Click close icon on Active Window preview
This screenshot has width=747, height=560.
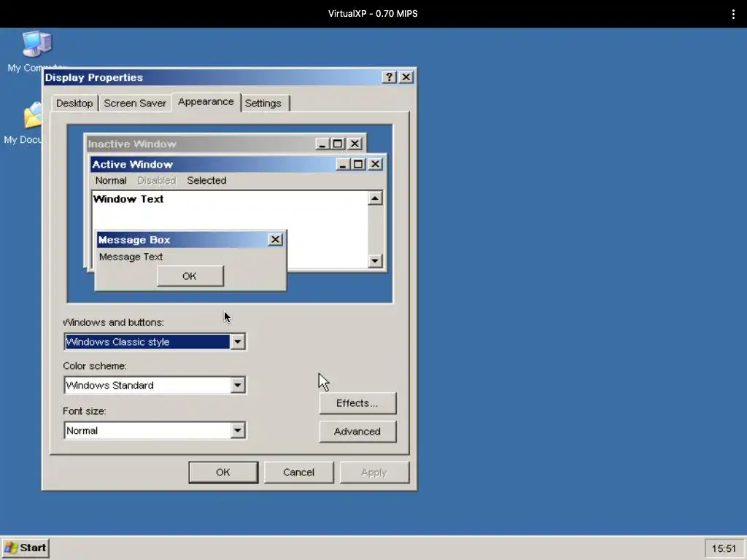(x=376, y=164)
